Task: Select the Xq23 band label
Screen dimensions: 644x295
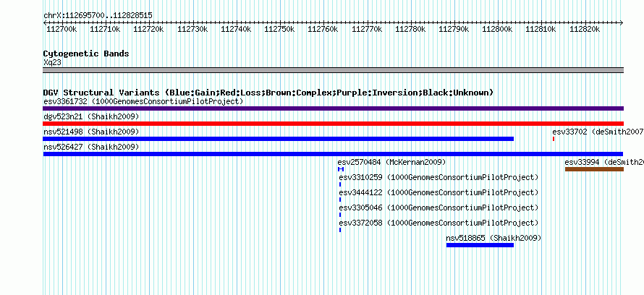Action: click(x=53, y=62)
